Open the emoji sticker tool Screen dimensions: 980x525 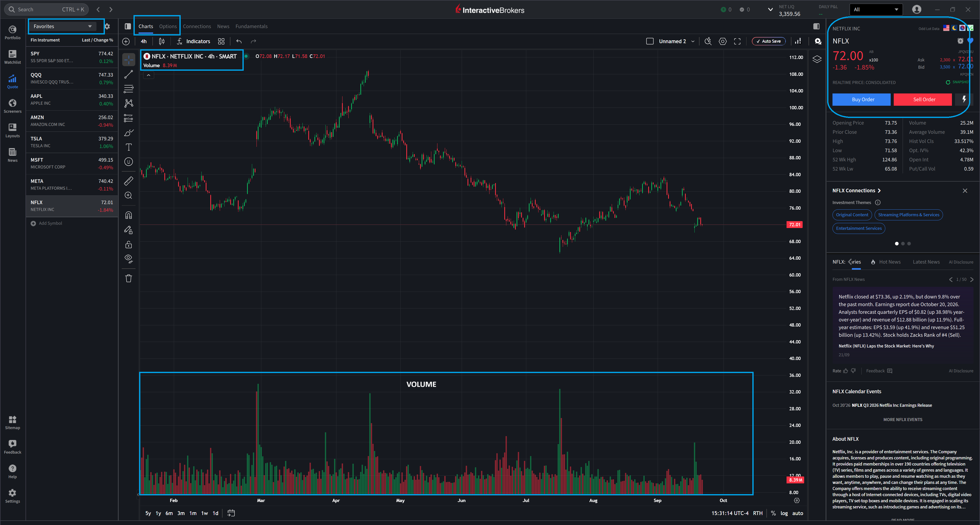[129, 162]
